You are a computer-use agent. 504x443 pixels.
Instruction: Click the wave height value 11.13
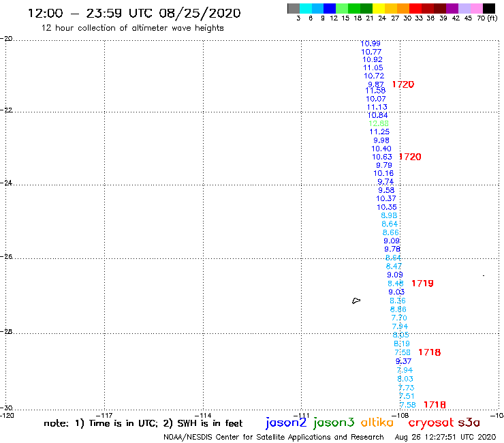click(377, 107)
